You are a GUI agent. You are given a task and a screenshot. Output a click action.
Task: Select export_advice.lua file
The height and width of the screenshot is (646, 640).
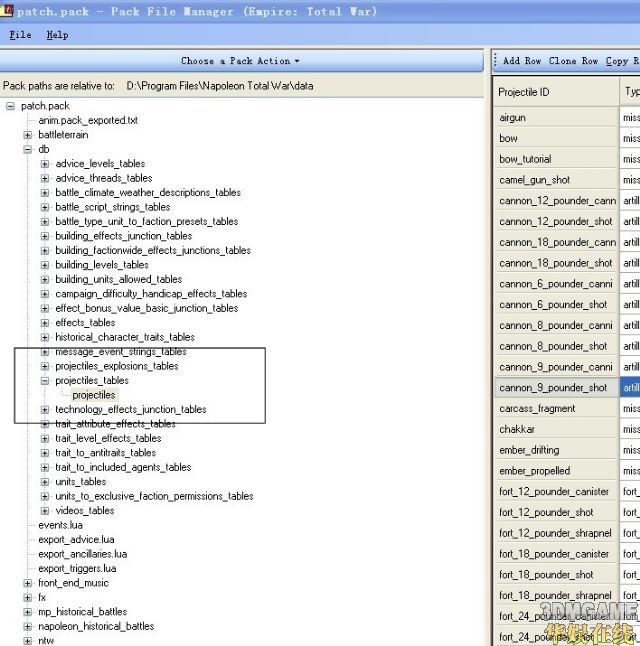[x=76, y=540]
